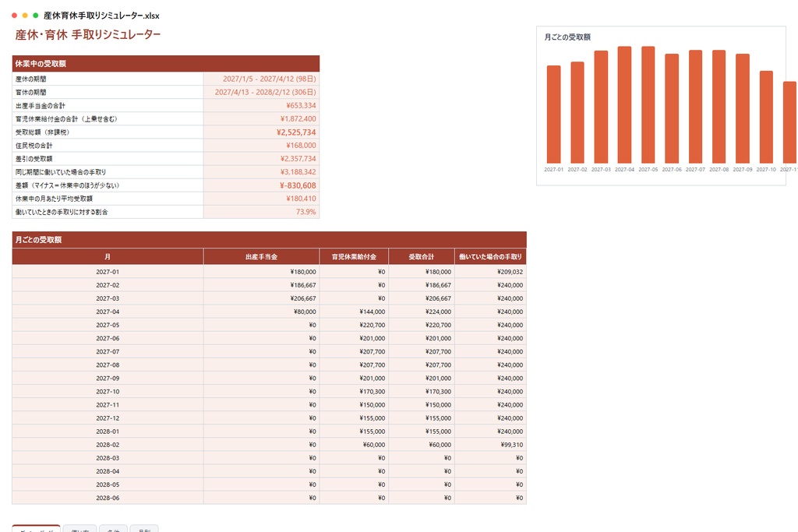The image size is (798, 532).
Task: Click the 出産手当金 column header
Action: tap(262, 257)
